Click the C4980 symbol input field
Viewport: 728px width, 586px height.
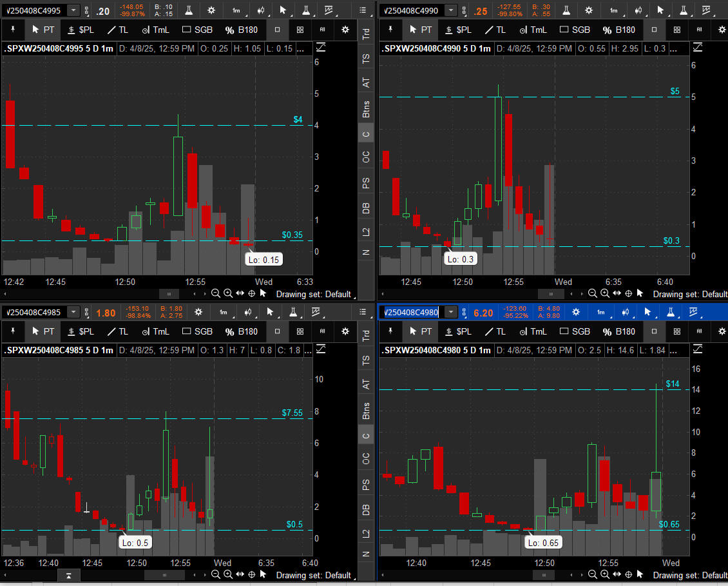pos(412,312)
